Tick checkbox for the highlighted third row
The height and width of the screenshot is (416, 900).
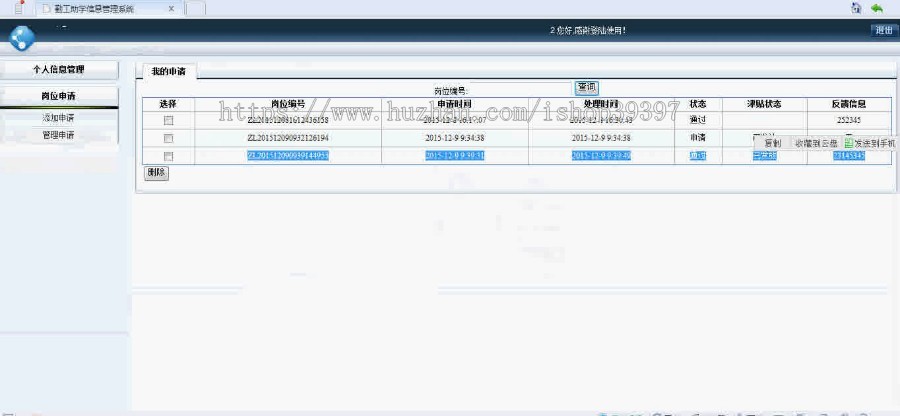pos(168,156)
